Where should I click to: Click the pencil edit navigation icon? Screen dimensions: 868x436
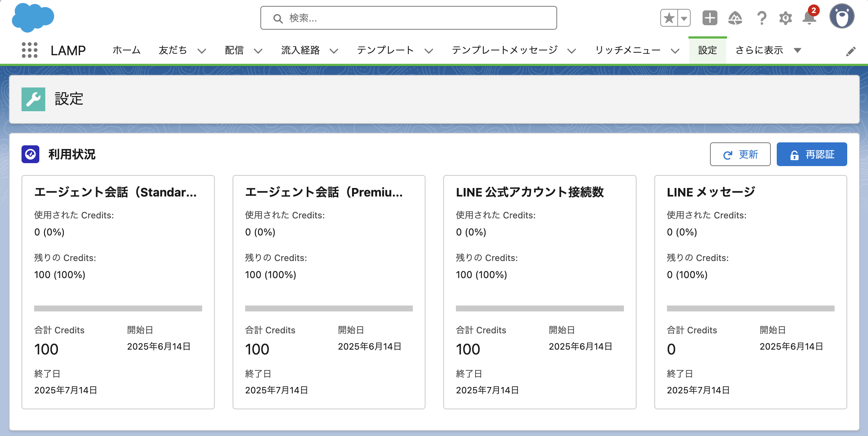(851, 52)
